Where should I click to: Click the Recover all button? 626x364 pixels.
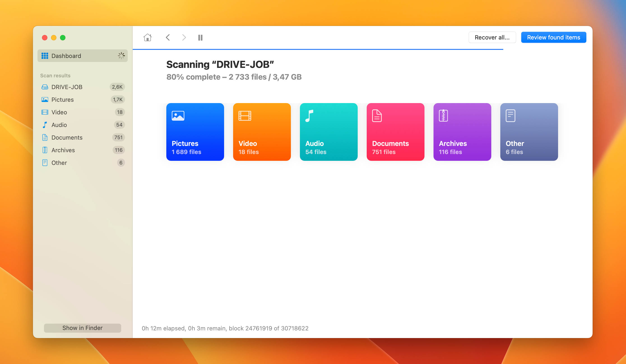point(492,37)
